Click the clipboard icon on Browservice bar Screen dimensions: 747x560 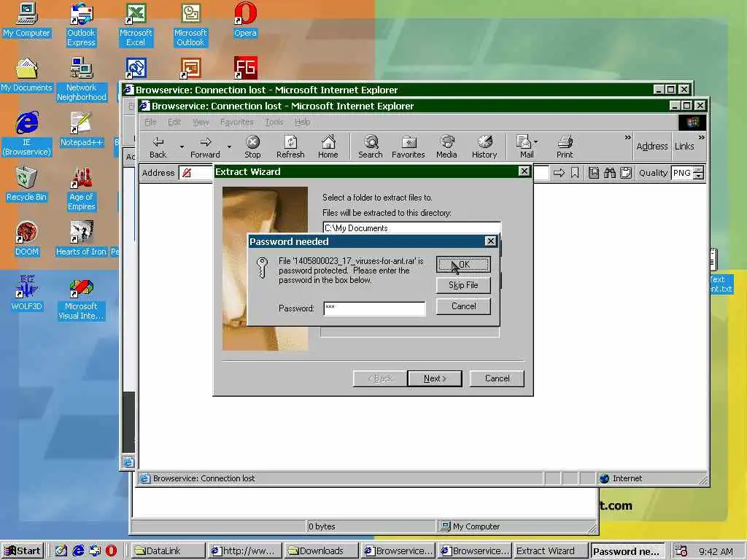[x=626, y=173]
